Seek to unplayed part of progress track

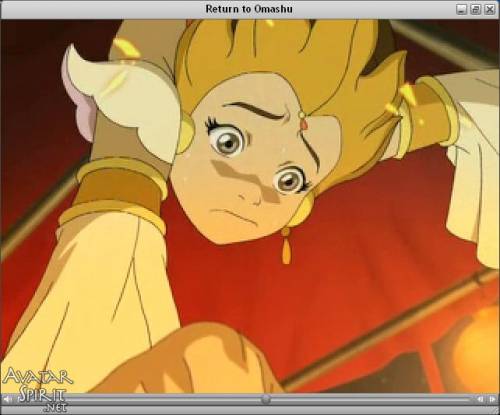(x=370, y=399)
